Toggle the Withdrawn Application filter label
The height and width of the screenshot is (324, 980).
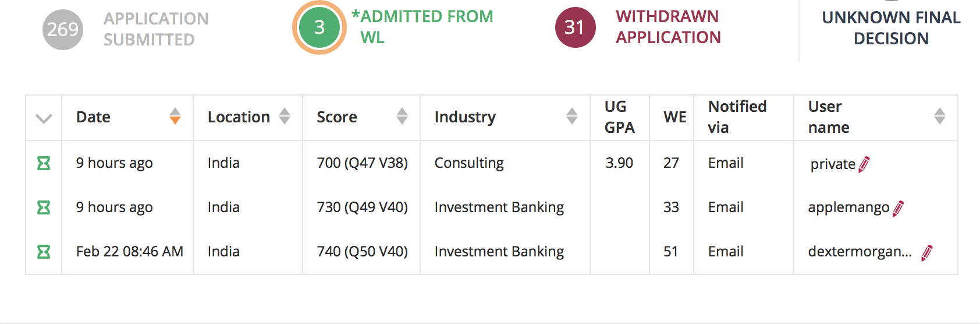(668, 27)
